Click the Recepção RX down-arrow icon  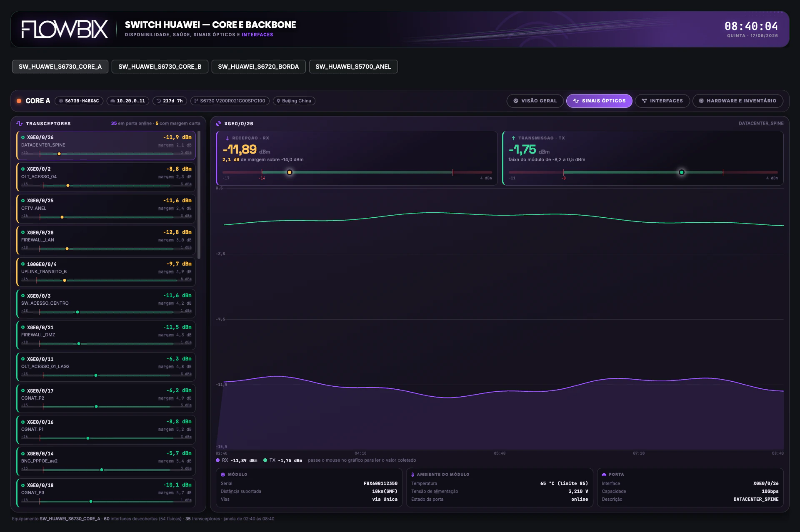point(227,138)
